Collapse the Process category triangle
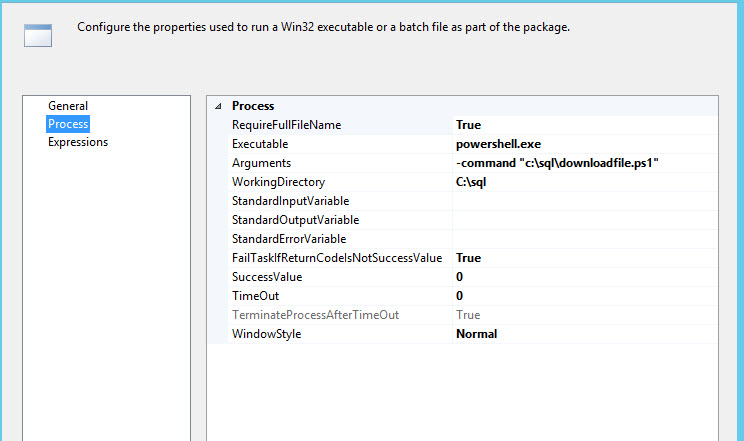 218,106
